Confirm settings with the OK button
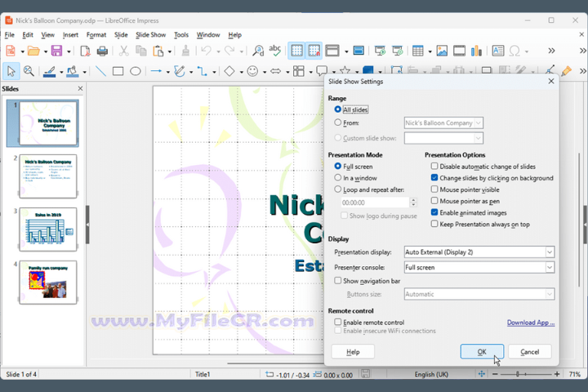588x392 pixels. 482,351
